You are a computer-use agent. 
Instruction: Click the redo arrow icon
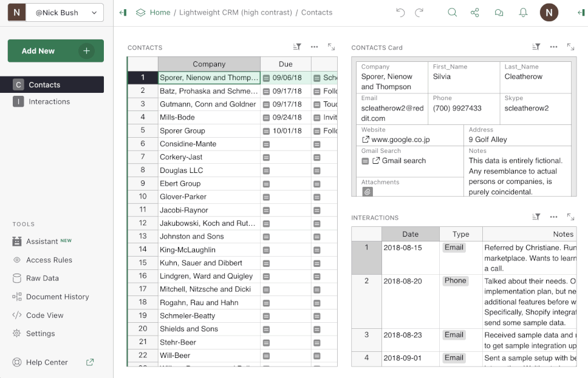(419, 12)
